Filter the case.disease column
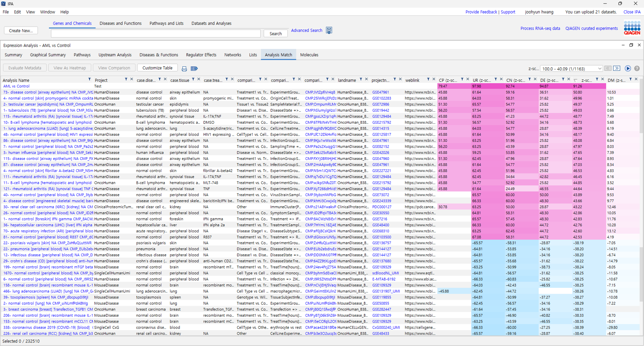The image size is (644, 346). pos(159,79)
